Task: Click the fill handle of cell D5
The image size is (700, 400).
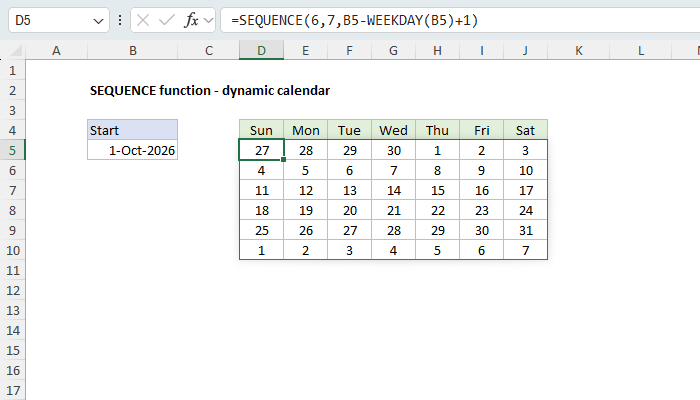Action: (x=283, y=159)
